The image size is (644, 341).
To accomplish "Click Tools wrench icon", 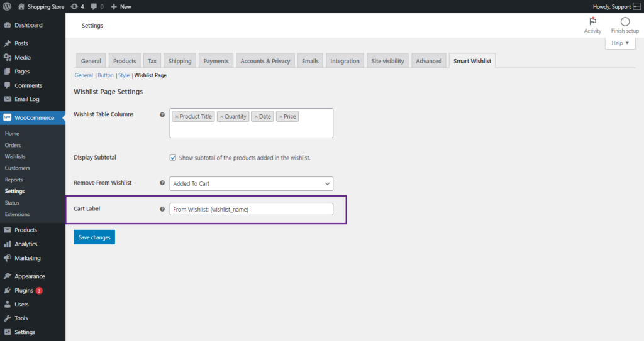I will pyautogui.click(x=8, y=318).
